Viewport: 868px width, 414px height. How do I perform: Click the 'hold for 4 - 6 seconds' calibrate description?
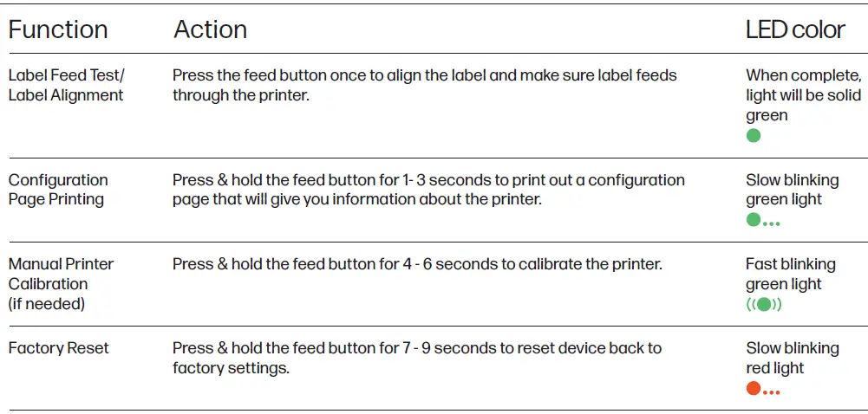click(x=417, y=264)
